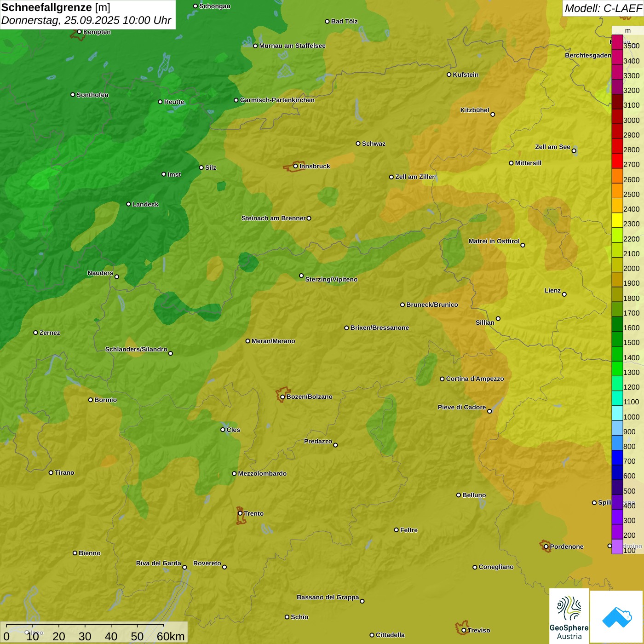This screenshot has width=644, height=644.
Task: Click the Pordenone city marker
Action: [x=546, y=546]
